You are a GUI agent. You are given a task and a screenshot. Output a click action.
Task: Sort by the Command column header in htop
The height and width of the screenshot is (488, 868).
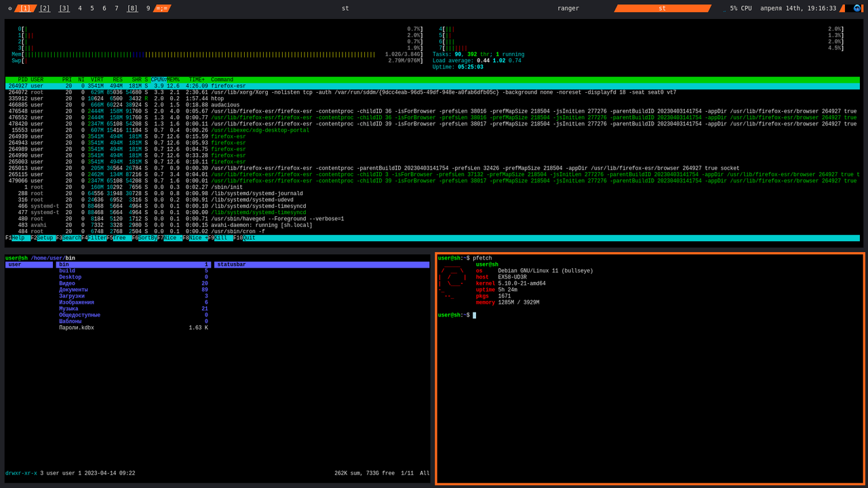point(222,80)
